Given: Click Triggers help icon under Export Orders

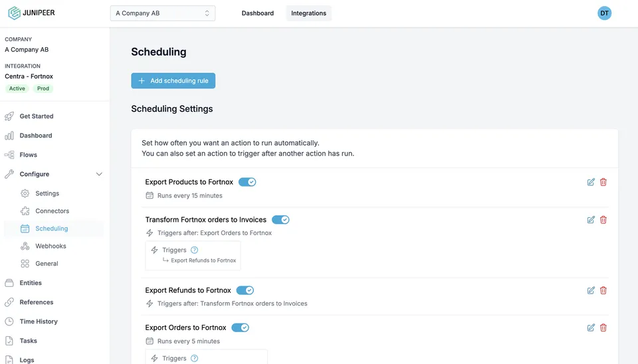Looking at the screenshot, I should coord(195,358).
